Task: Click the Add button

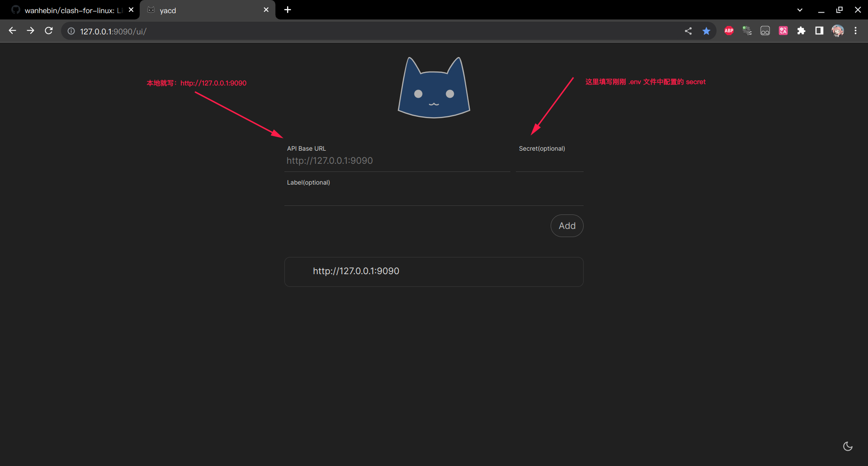Action: tap(567, 226)
